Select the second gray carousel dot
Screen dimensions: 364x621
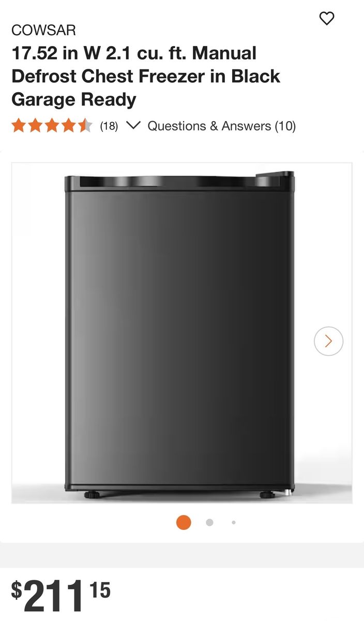209,523
